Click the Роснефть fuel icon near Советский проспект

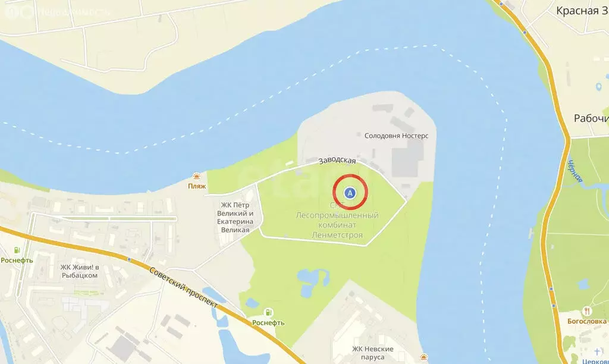pyautogui.click(x=268, y=312)
